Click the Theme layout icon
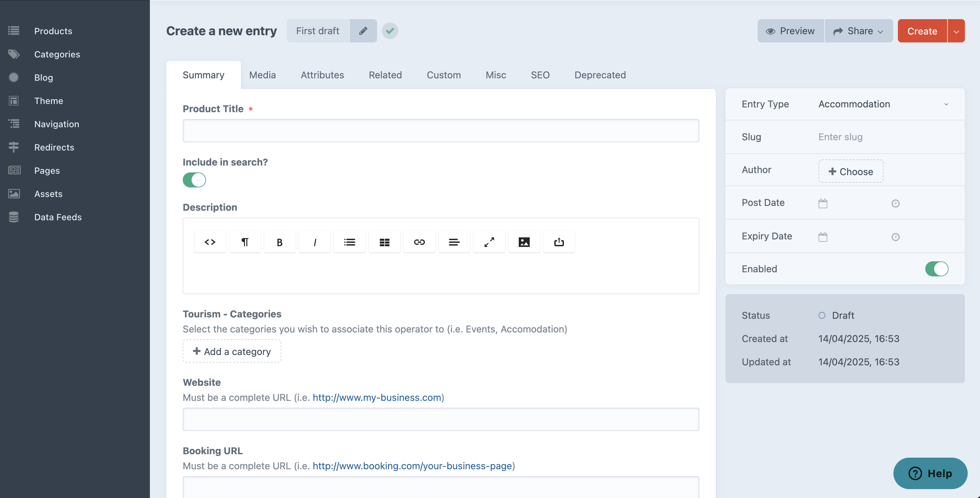Image resolution: width=980 pixels, height=498 pixels. tap(14, 100)
